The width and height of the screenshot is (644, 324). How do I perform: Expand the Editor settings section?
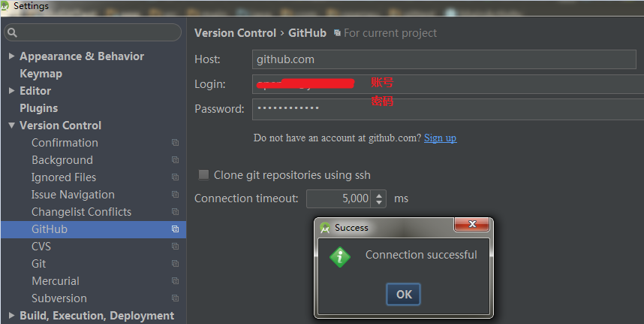coord(11,91)
